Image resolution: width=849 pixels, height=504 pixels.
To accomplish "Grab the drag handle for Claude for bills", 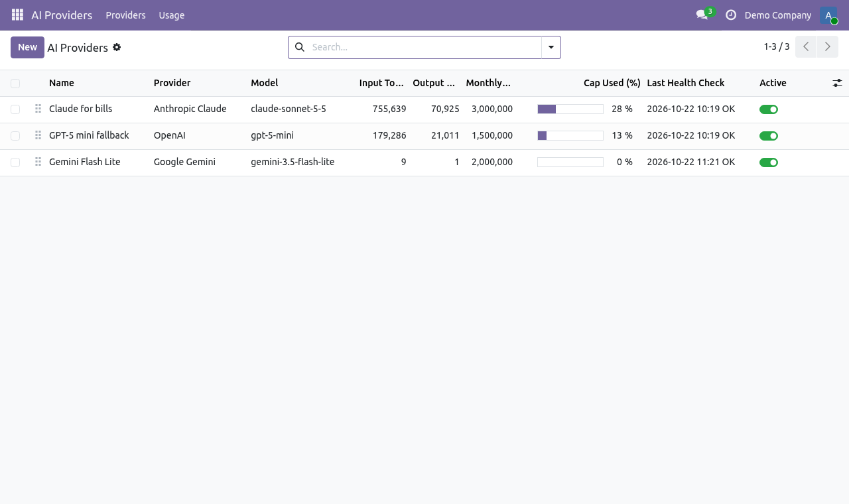I will [x=38, y=109].
